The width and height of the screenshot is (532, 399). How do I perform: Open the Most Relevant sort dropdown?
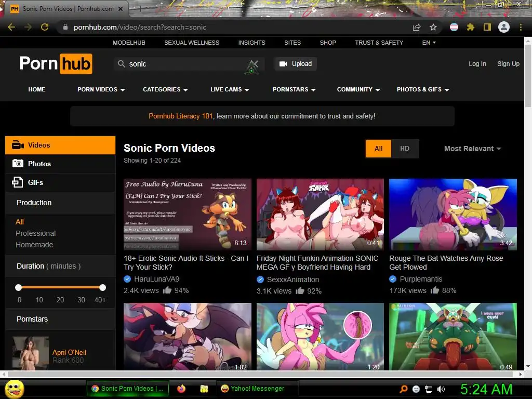[x=472, y=149]
